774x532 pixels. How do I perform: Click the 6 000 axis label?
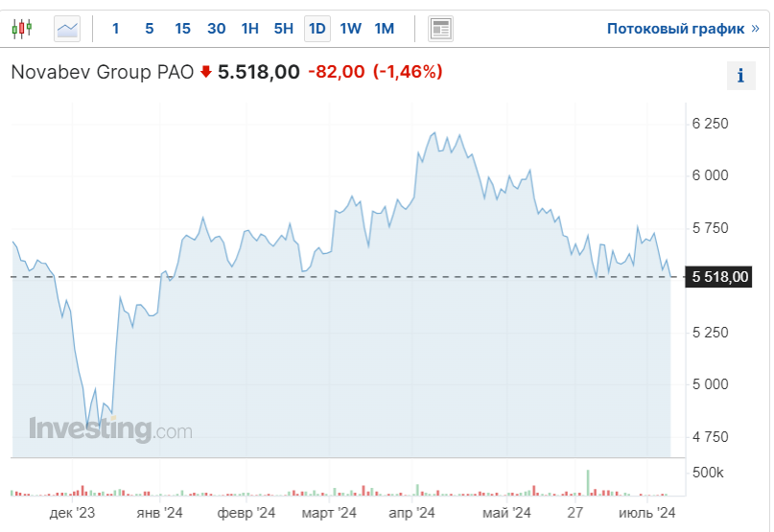[710, 175]
